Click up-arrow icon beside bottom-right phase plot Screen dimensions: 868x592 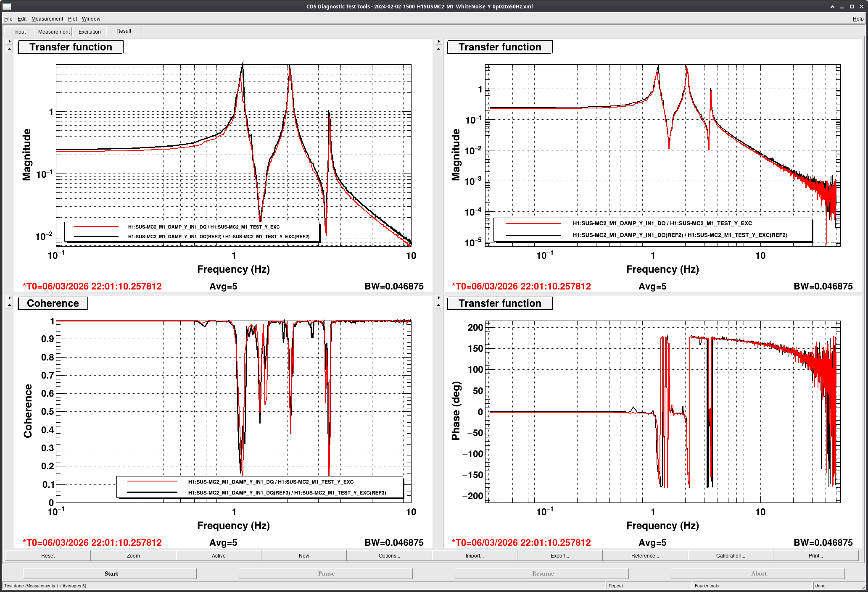click(x=438, y=305)
